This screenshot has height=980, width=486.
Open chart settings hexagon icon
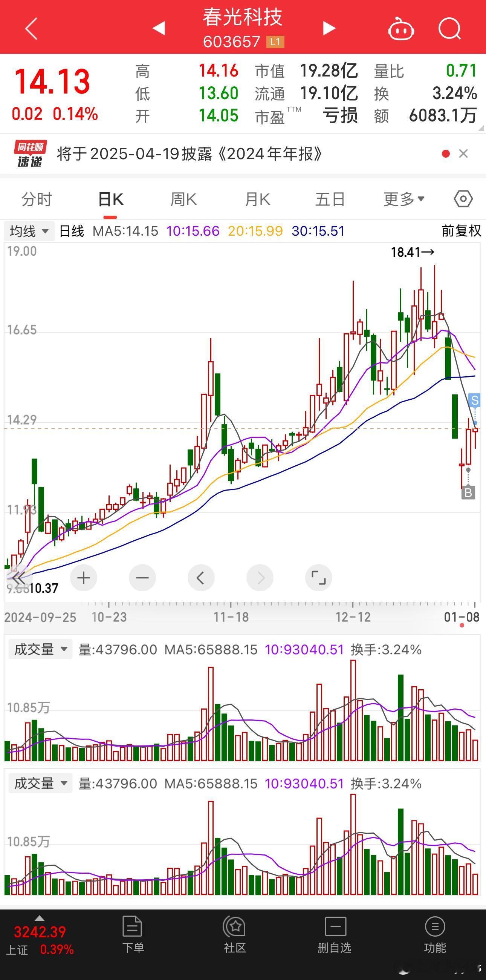pyautogui.click(x=463, y=199)
